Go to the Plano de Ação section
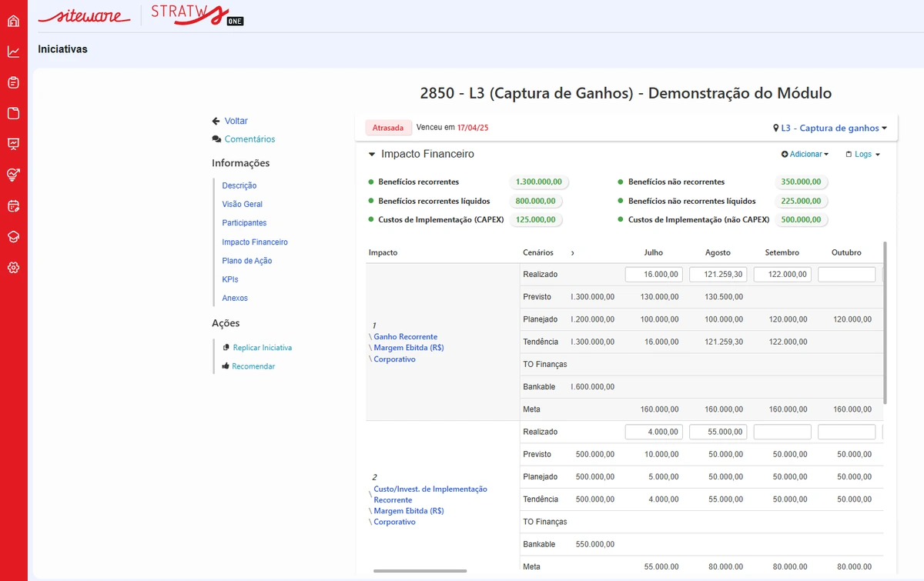The width and height of the screenshot is (924, 581). tap(247, 261)
